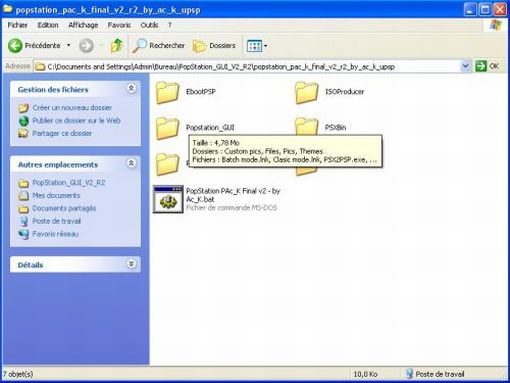Click the folder icon in address bar
Screen dimensions: 510x383
tap(40, 67)
